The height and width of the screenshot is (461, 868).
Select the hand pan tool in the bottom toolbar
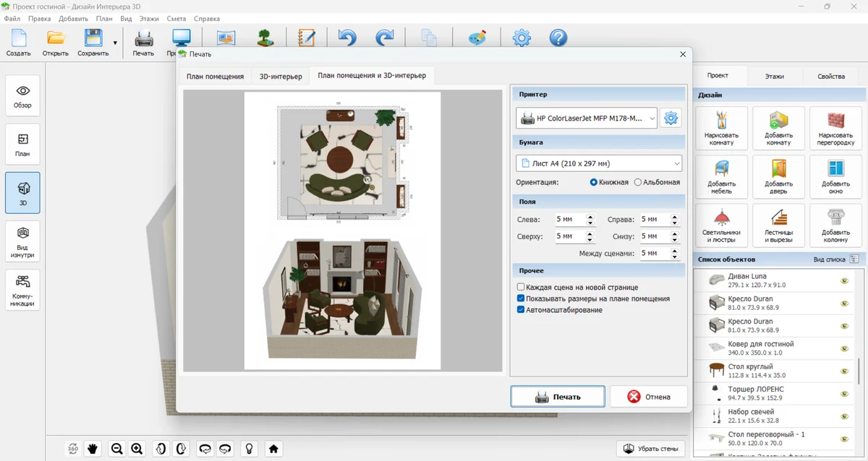93,449
